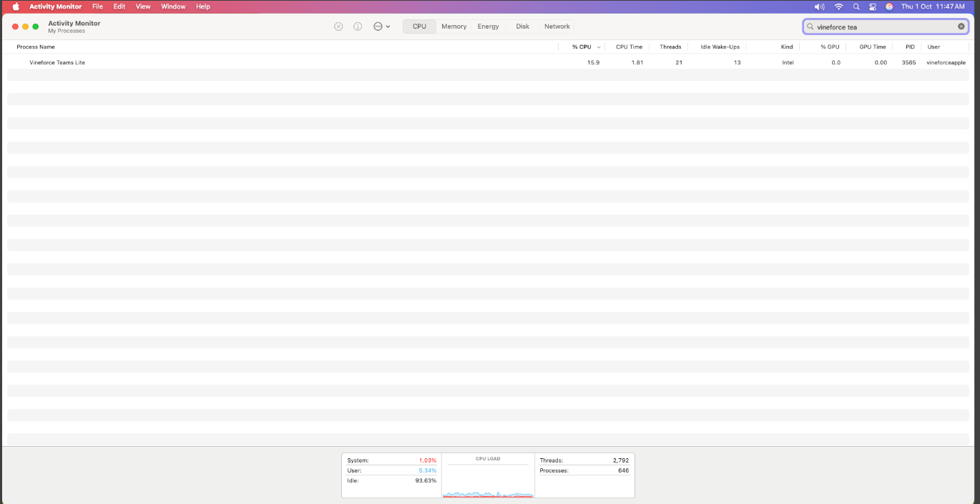Sort by the User column header
This screenshot has height=504, width=980.
934,47
